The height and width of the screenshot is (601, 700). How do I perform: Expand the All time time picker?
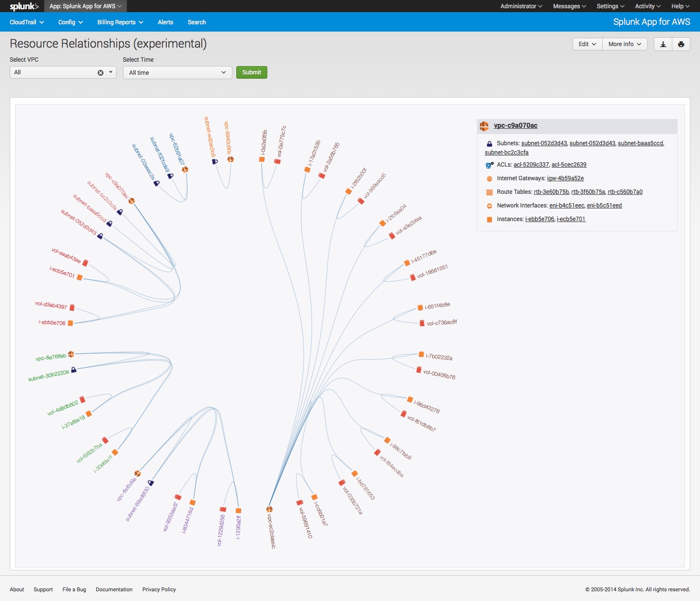[177, 72]
